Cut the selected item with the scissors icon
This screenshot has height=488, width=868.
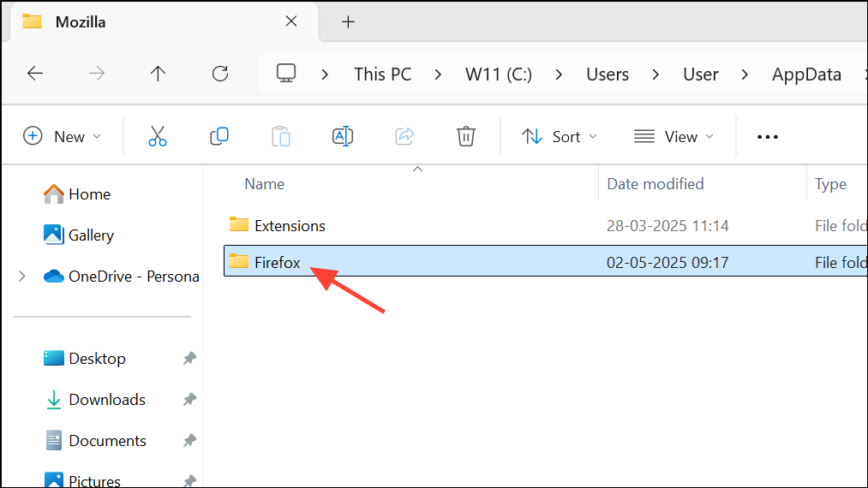pos(157,136)
